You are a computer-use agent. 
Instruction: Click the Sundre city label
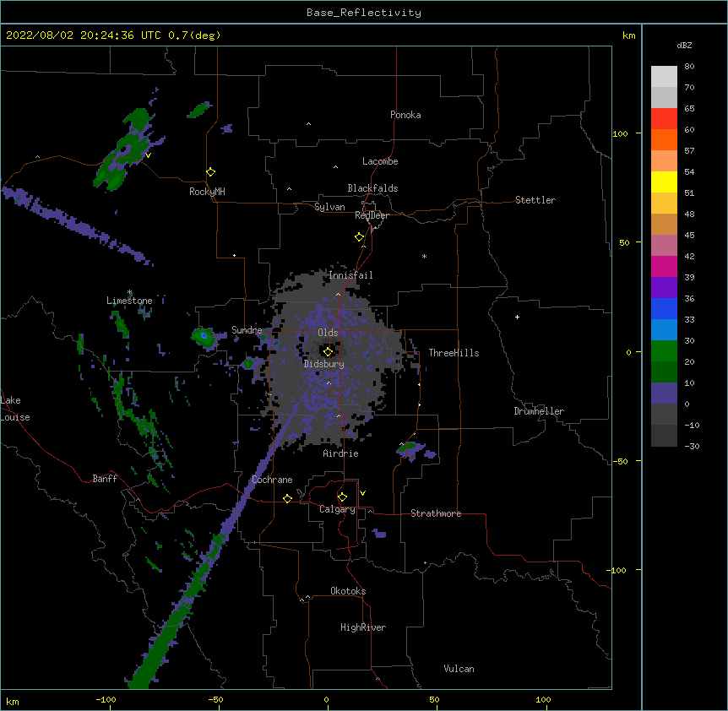pyautogui.click(x=247, y=330)
